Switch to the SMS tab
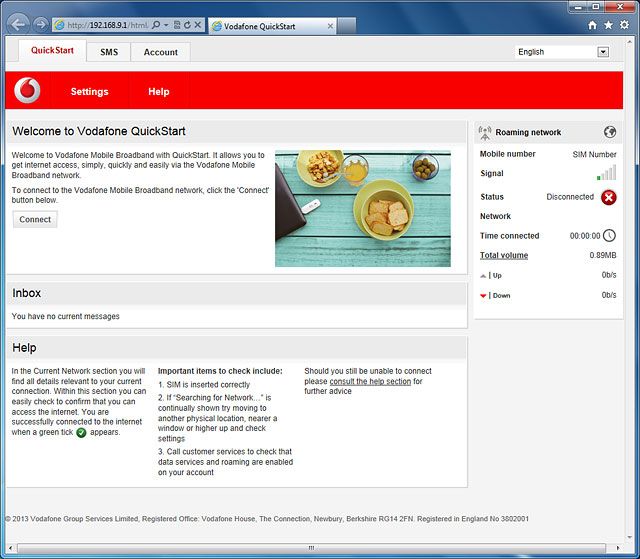Screen dimensions: 640x559 tap(109, 52)
